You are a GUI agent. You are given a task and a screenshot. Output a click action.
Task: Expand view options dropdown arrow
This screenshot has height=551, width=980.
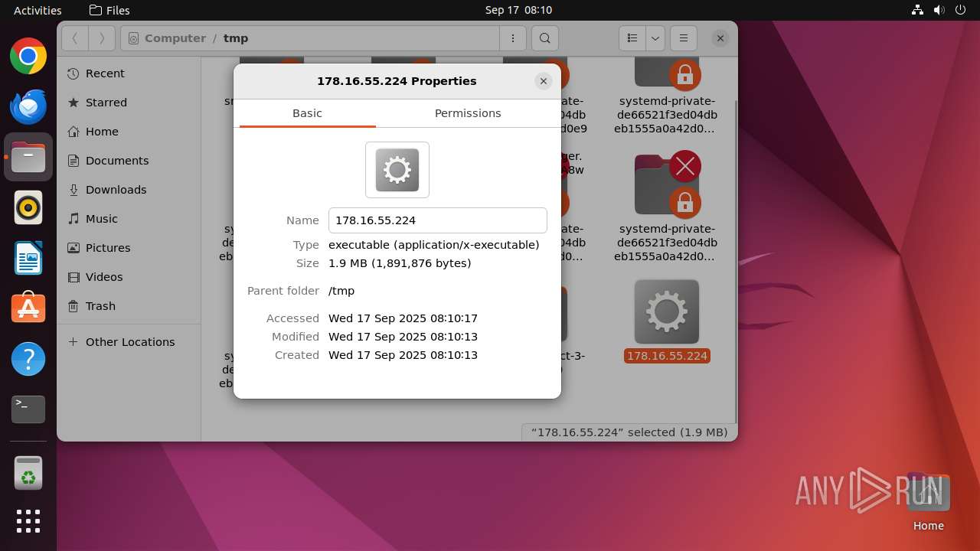pos(655,38)
